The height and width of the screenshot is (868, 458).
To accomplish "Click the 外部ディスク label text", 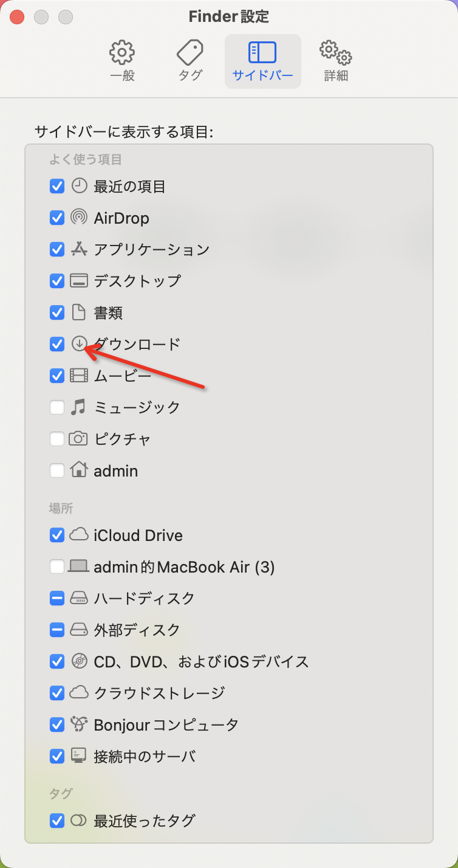I will tap(137, 630).
